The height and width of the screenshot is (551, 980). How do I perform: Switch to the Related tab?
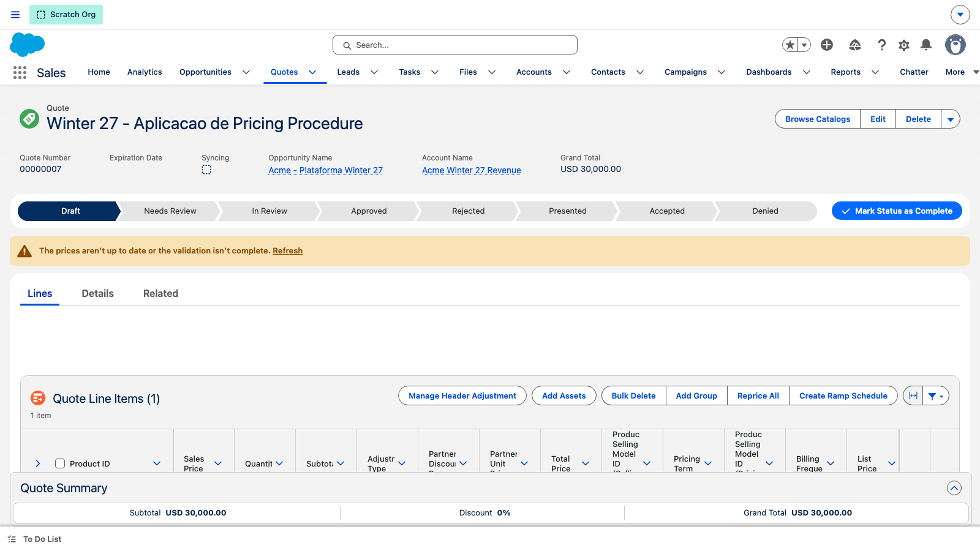[x=160, y=294]
